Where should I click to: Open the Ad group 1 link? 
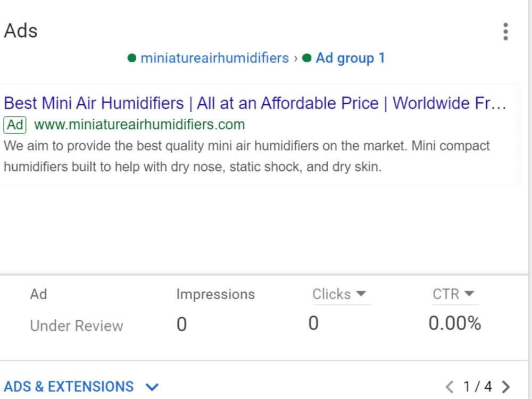pos(350,58)
